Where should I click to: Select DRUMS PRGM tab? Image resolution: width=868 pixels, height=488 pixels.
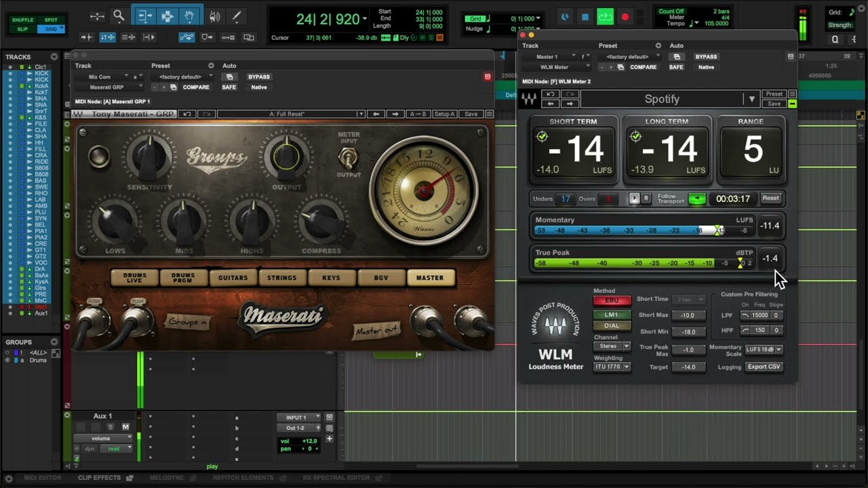click(x=183, y=278)
